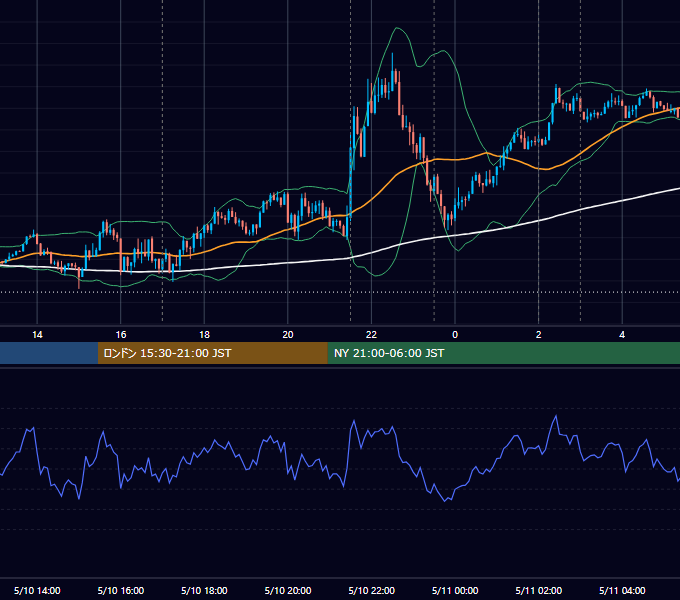The width and height of the screenshot is (680, 600).
Task: Click the 0 hour label on the price chart axis
Action: point(455,335)
